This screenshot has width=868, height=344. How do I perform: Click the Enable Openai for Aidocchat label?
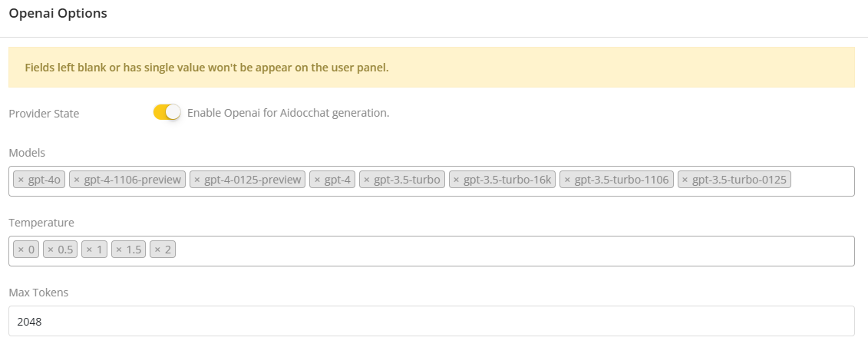click(289, 113)
